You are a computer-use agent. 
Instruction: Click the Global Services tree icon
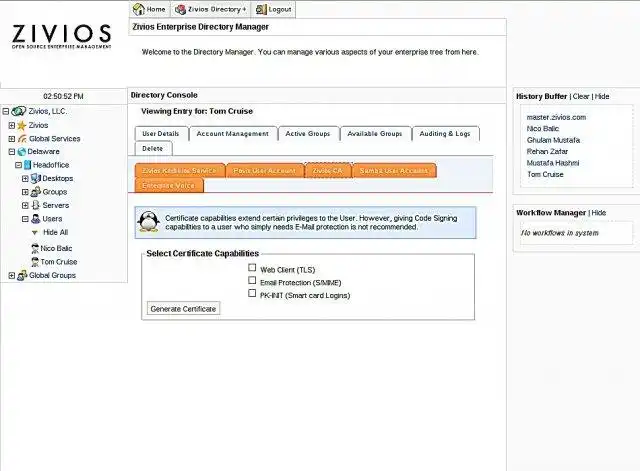pos(22,139)
